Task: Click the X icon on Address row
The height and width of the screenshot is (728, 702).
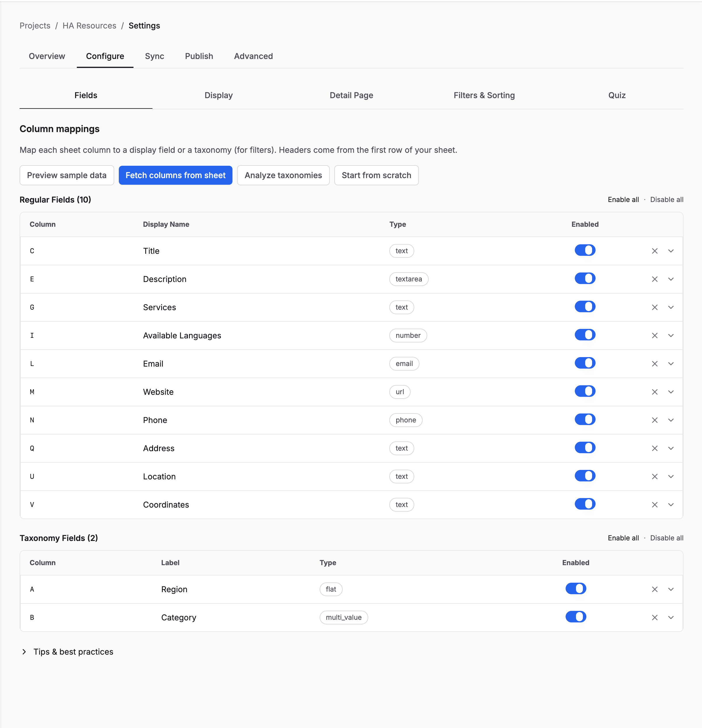Action: (655, 448)
